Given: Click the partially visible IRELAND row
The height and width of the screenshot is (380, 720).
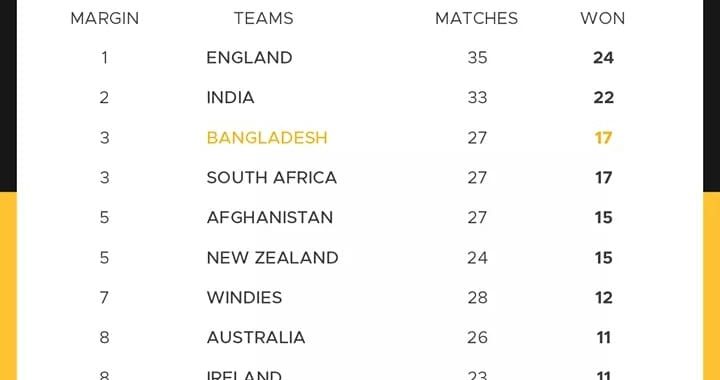Looking at the screenshot, I should pyautogui.click(x=360, y=374).
